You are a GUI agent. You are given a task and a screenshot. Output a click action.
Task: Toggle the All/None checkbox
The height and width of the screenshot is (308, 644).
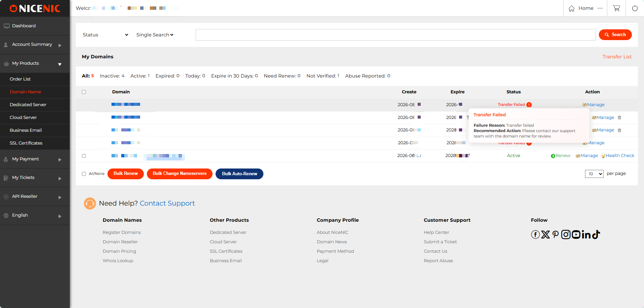click(84, 174)
